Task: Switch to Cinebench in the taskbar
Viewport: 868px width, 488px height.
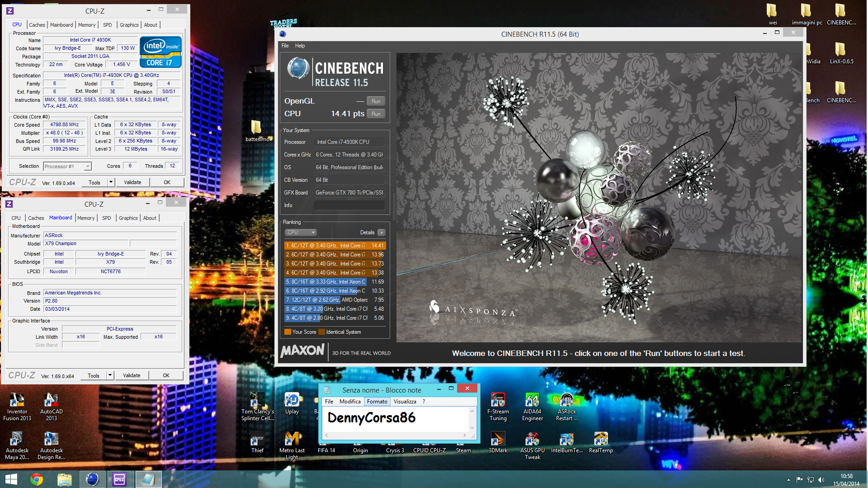Action: [x=92, y=479]
